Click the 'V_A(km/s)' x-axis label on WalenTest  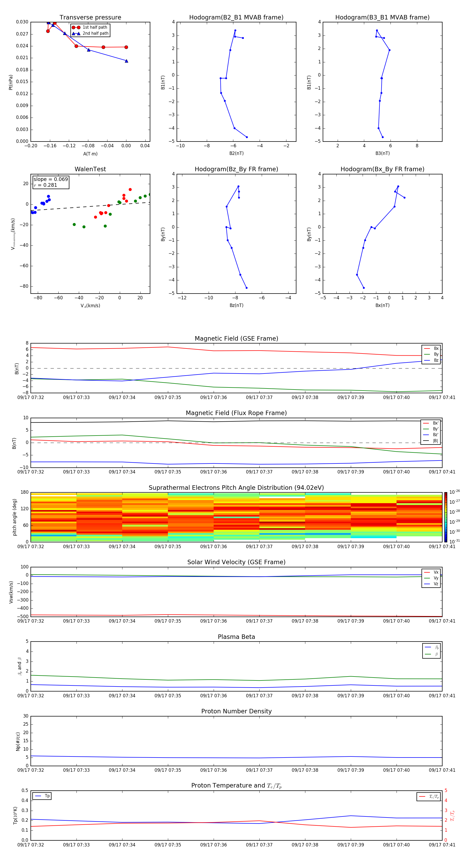[90, 306]
